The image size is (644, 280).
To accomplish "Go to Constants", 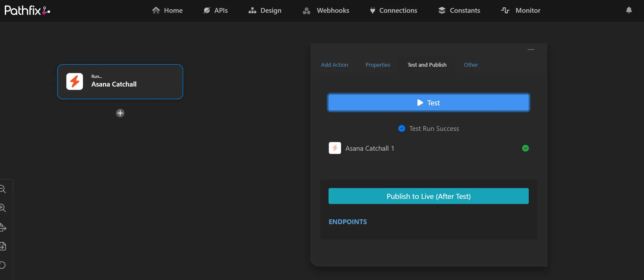I will 459,11.
